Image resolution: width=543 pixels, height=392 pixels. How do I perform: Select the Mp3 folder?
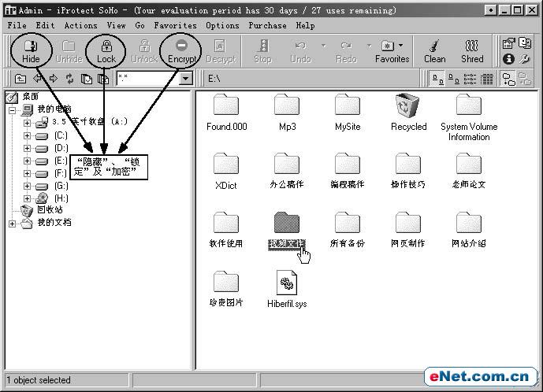click(x=287, y=113)
